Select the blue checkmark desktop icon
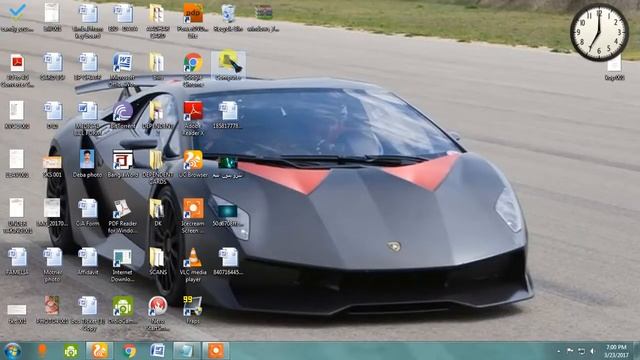 coord(17,18)
